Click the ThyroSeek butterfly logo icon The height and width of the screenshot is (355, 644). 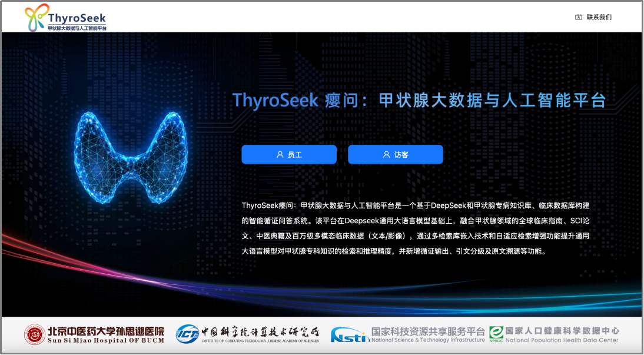pos(35,19)
